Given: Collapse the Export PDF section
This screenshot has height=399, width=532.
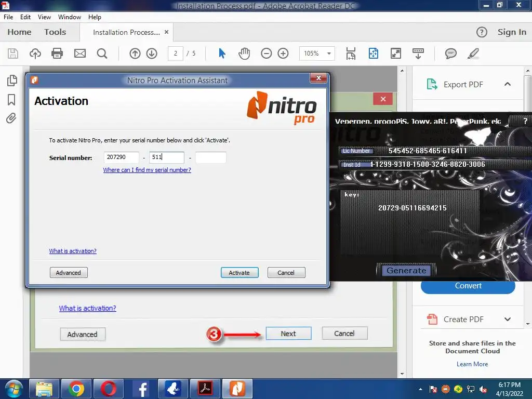Looking at the screenshot, I should click(508, 84).
